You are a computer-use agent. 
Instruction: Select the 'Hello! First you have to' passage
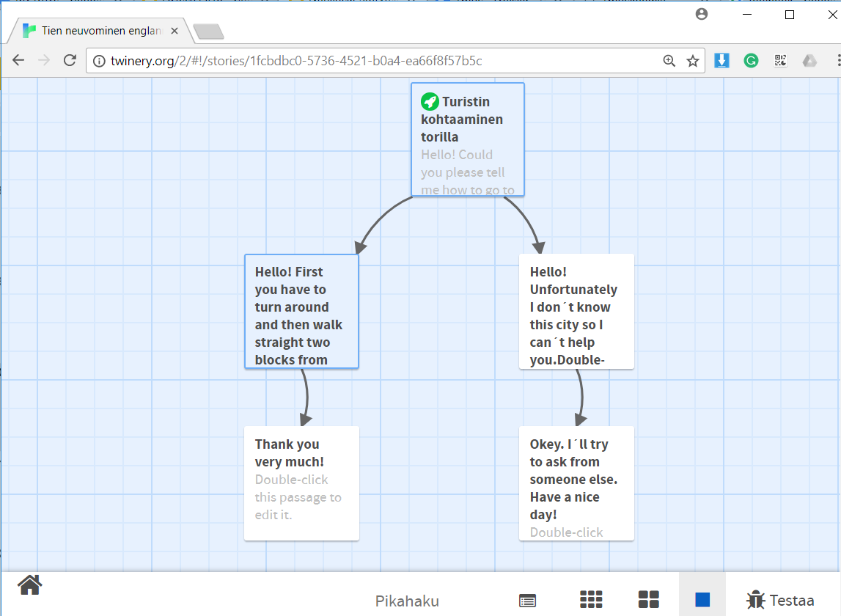[301, 312]
